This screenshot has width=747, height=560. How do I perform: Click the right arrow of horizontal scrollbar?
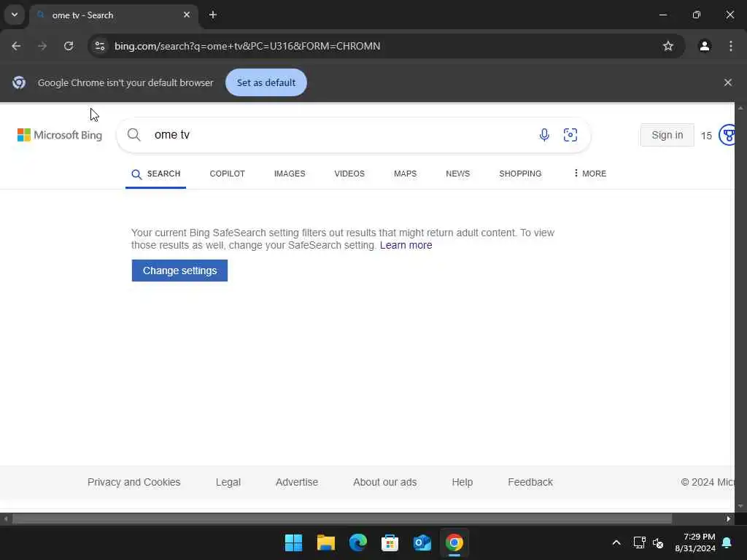point(729,518)
